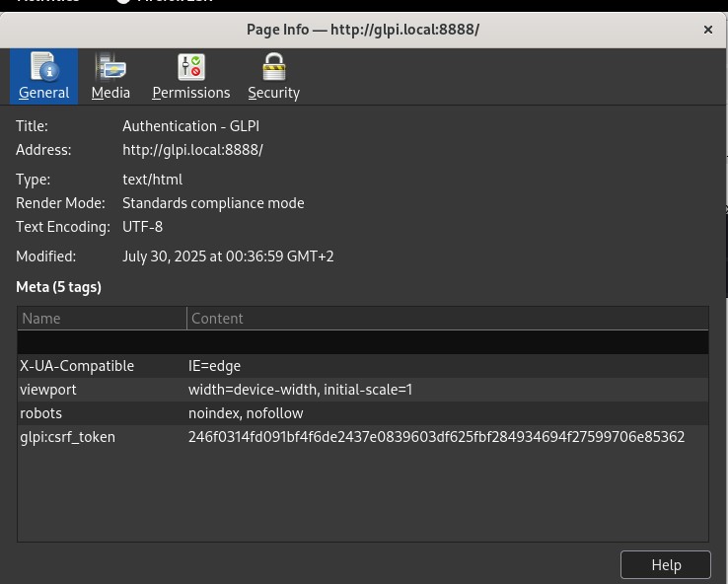Click the Permissions sliders icon
Image resolution: width=728 pixels, height=584 pixels.
[190, 67]
